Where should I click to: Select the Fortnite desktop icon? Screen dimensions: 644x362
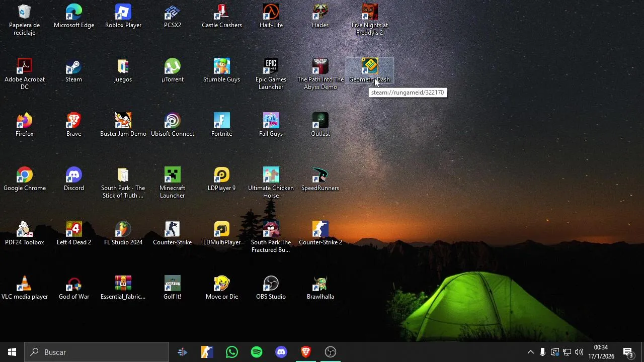click(x=221, y=125)
